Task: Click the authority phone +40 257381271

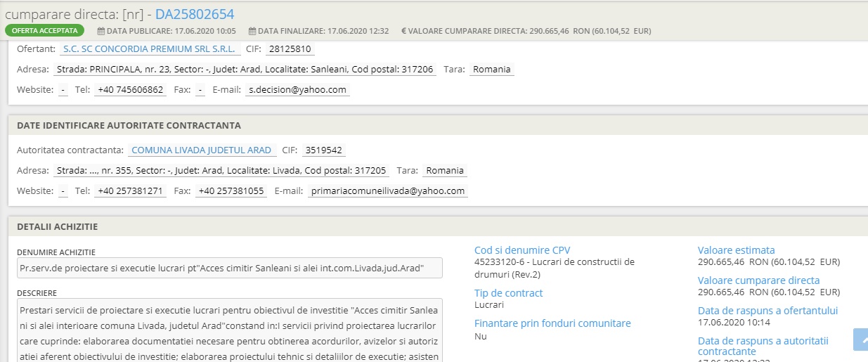Action: point(130,191)
